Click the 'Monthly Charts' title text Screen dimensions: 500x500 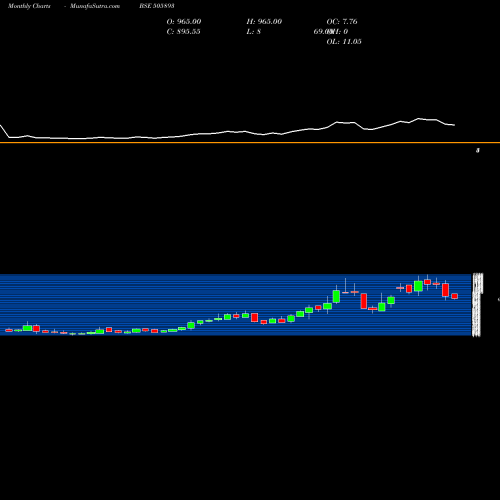(29, 6)
